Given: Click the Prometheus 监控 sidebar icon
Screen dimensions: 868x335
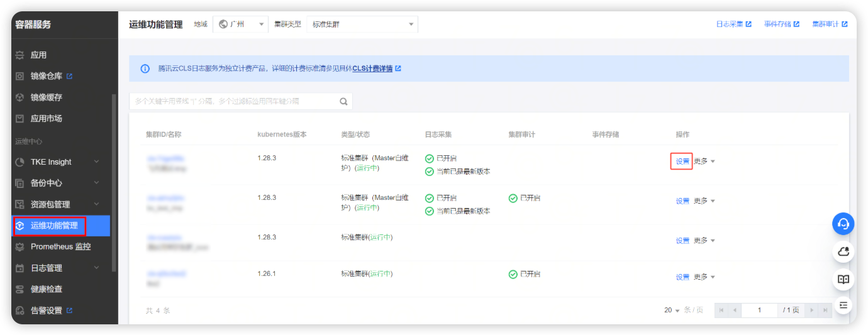Looking at the screenshot, I should (x=19, y=246).
